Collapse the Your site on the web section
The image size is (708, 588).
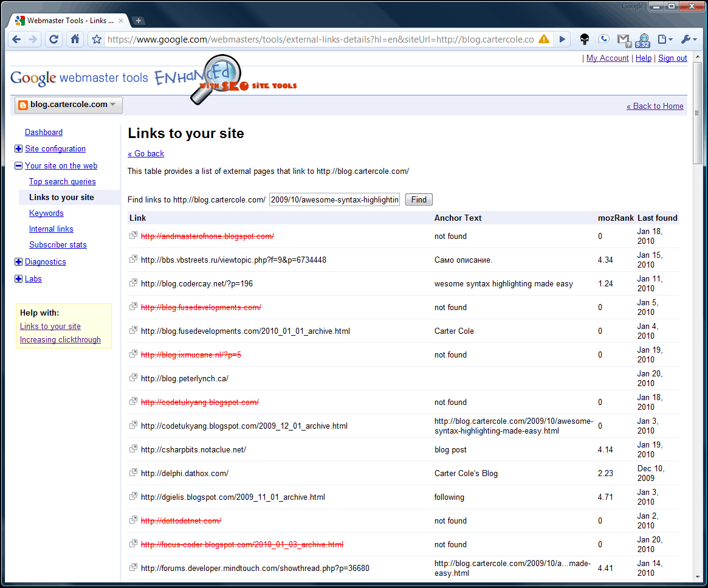18,166
